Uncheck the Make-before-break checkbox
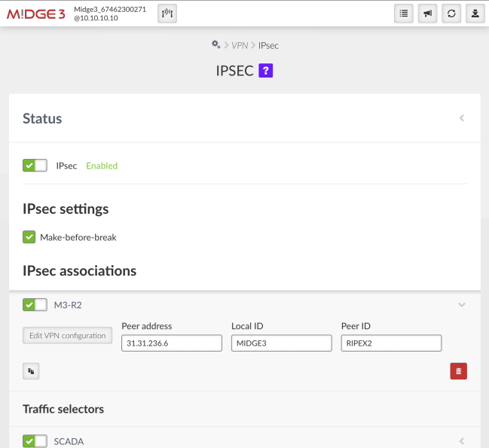The height and width of the screenshot is (448, 489). click(29, 237)
